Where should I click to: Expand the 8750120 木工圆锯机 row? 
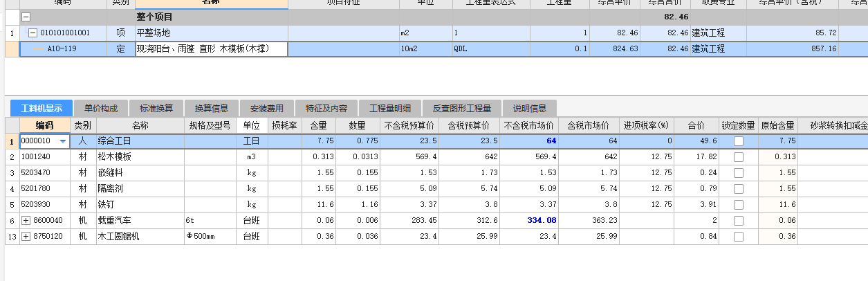pyautogui.click(x=26, y=236)
